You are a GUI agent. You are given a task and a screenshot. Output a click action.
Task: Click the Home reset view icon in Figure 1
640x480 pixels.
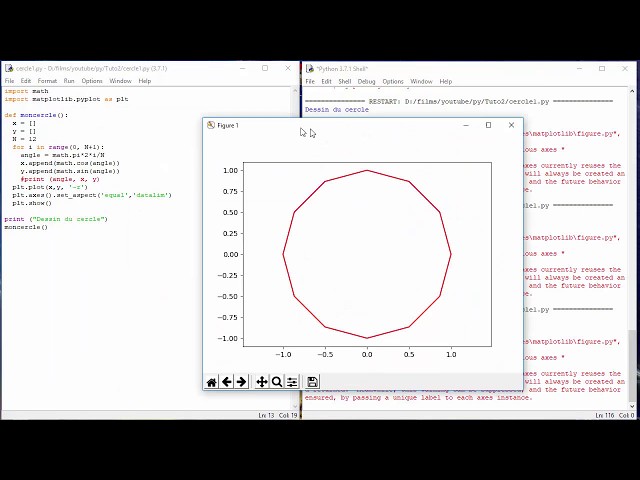[x=211, y=382]
